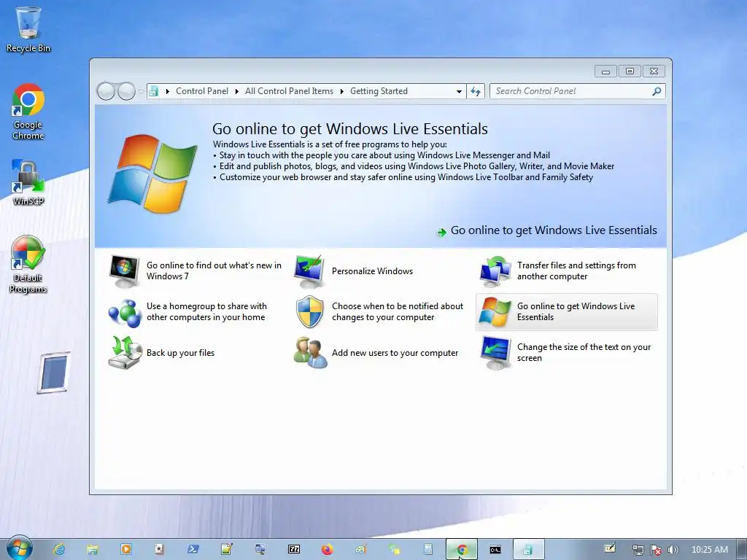The height and width of the screenshot is (560, 747).
Task: Open 'Change the size of the text'
Action: pos(584,353)
